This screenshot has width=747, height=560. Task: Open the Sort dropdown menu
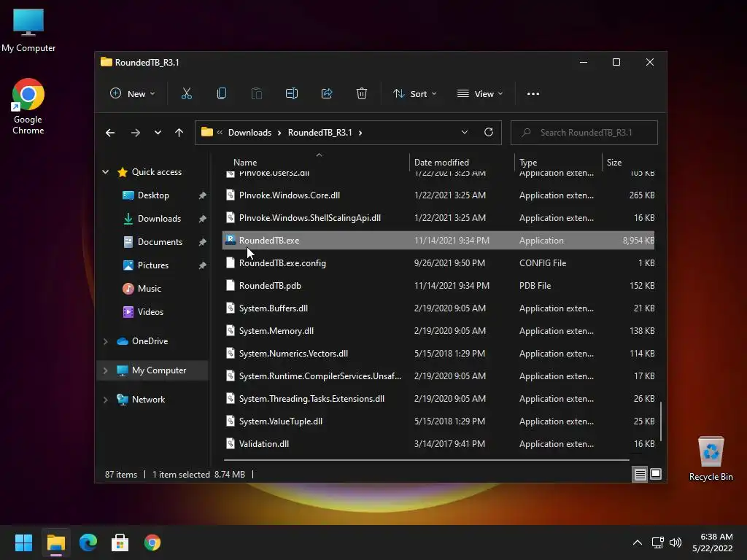414,94
